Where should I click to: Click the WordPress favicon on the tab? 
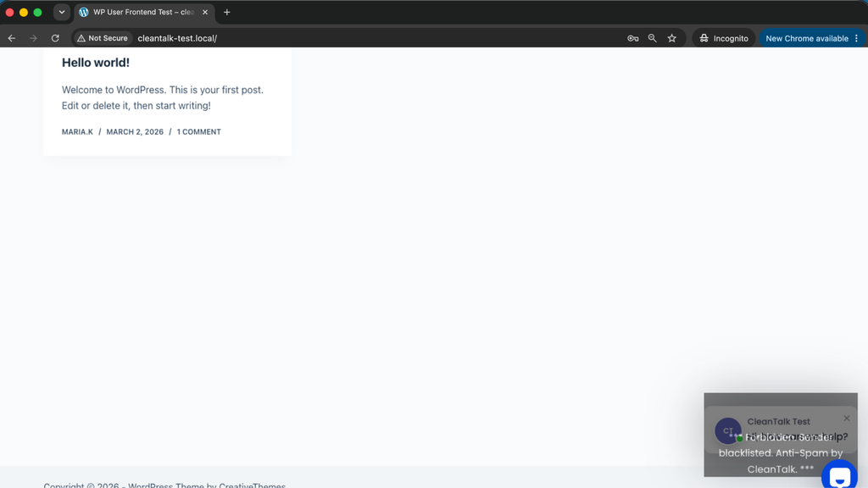[x=84, y=12]
